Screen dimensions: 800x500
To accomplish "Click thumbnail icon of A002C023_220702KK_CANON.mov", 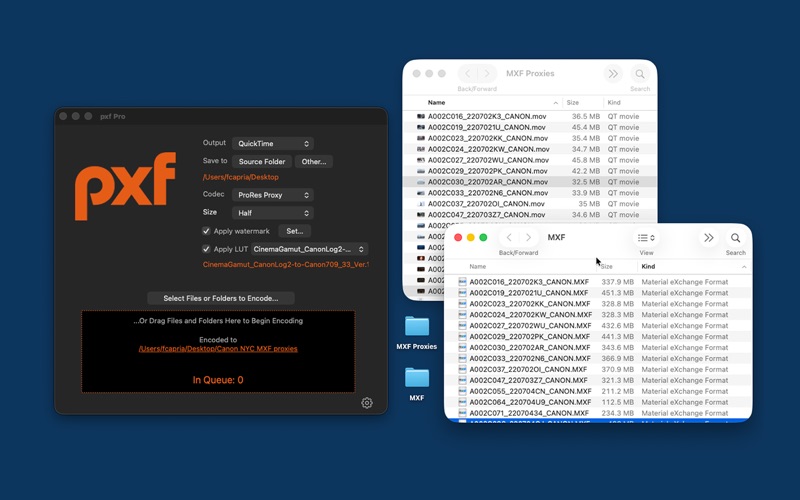I will [421, 138].
